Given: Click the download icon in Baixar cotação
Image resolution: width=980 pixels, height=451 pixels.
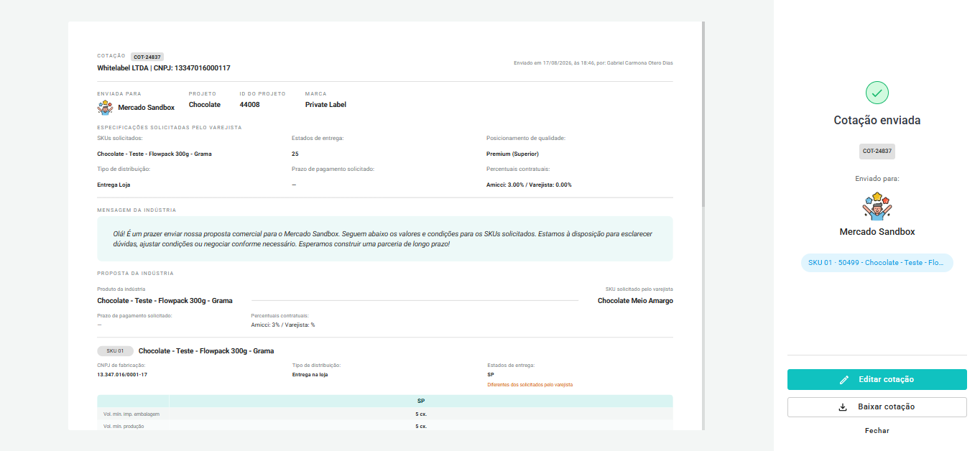Looking at the screenshot, I should click(843, 407).
